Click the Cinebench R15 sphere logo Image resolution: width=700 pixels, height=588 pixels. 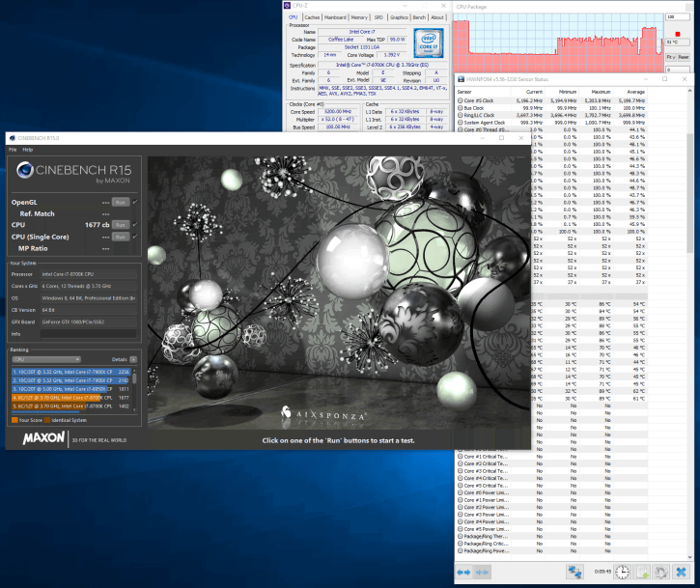(25, 170)
